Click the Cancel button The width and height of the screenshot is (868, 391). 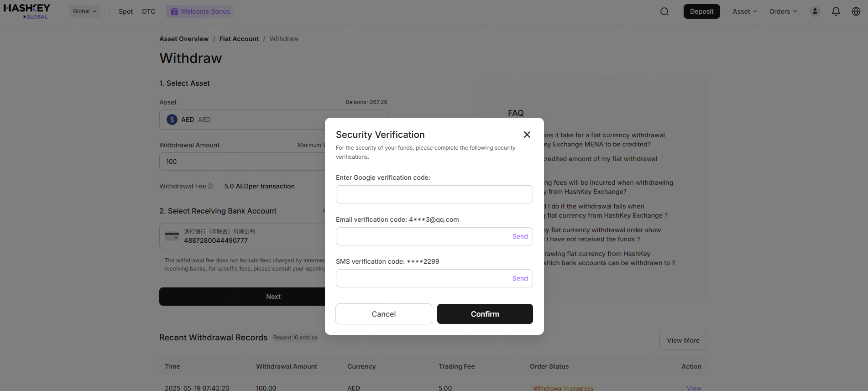[383, 314]
